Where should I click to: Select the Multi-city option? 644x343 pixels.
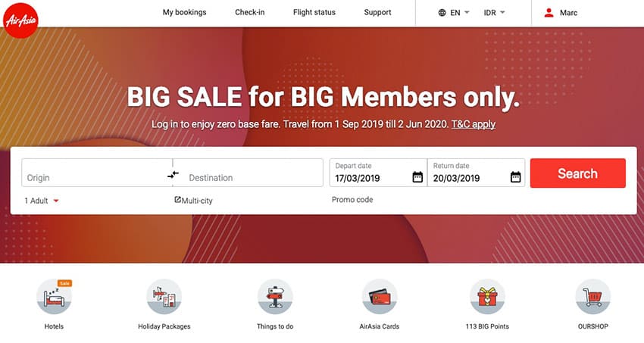click(193, 200)
